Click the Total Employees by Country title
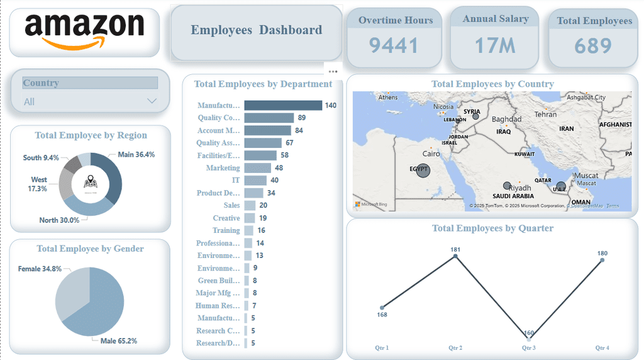 coord(492,84)
